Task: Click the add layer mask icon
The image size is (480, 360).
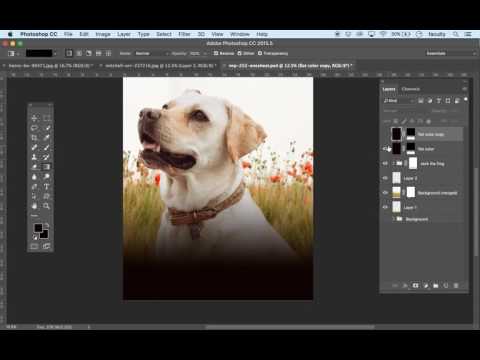Action: click(x=415, y=286)
